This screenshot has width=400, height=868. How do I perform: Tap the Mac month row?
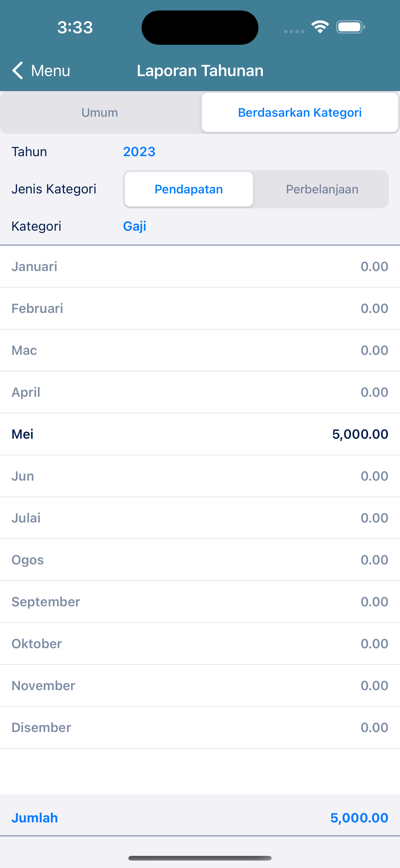(x=200, y=350)
